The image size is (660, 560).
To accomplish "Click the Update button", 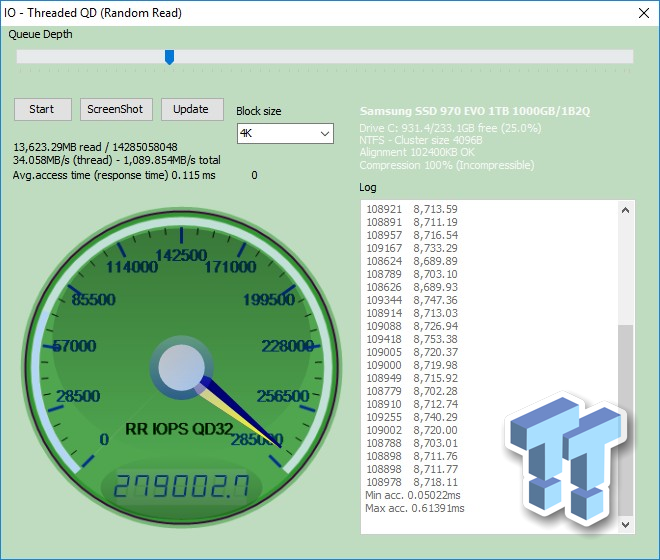I will 192,109.
